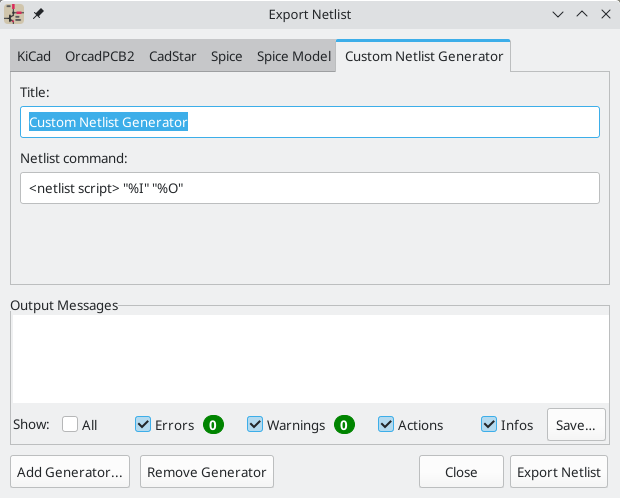Click the Save... button for output messages
The image size is (620, 498).
tap(576, 425)
